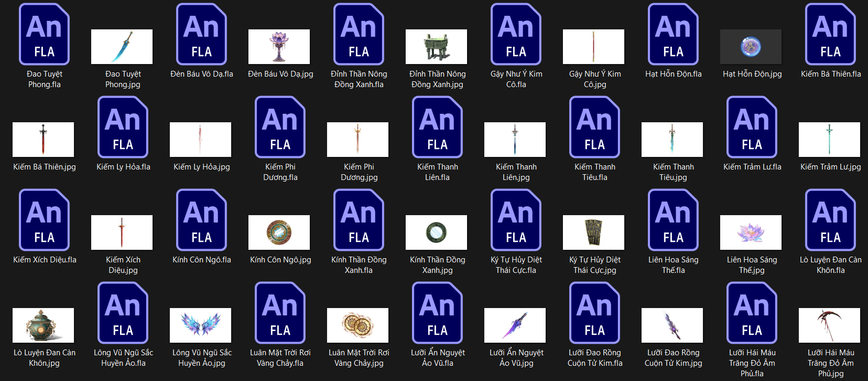The image size is (868, 381).
Task: Click the Đèn Báu Vô Dạ.jpg lotus lamp thumbnail
Action: coord(279,47)
